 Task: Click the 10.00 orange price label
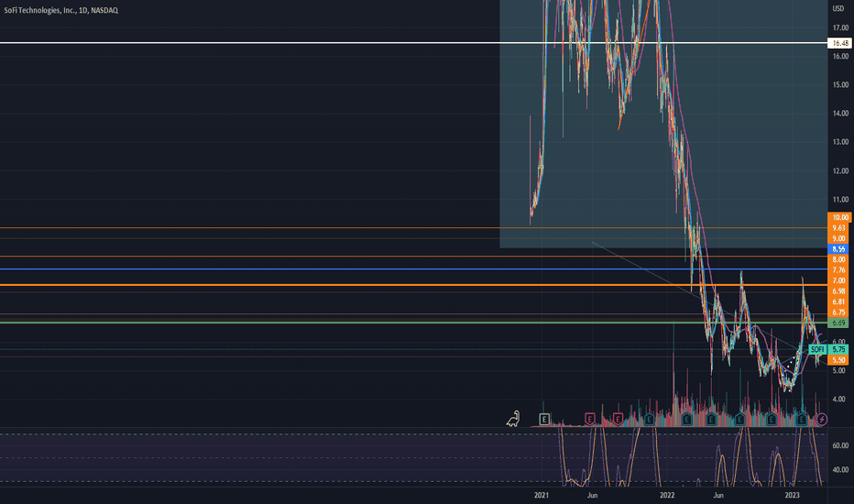coord(839,217)
